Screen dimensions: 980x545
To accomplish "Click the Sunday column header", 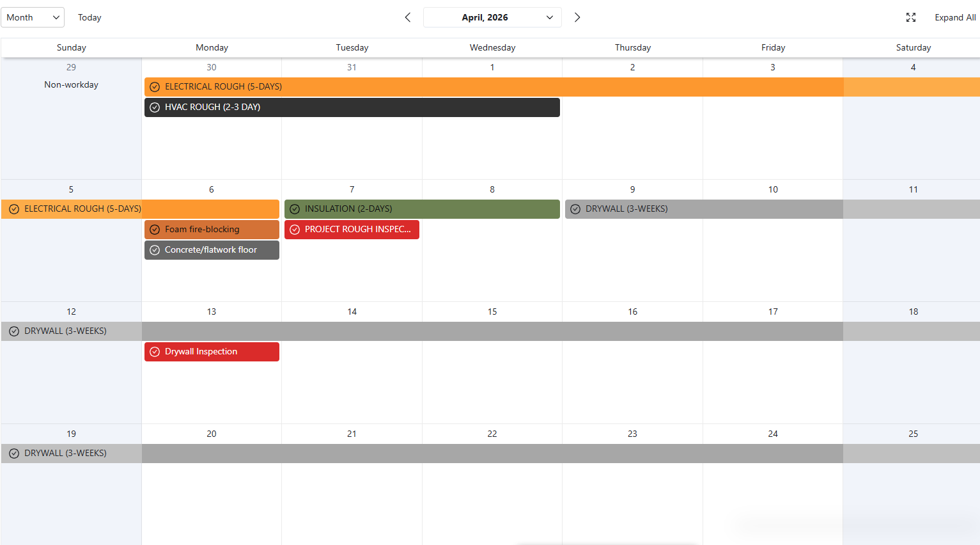I will pos(71,47).
